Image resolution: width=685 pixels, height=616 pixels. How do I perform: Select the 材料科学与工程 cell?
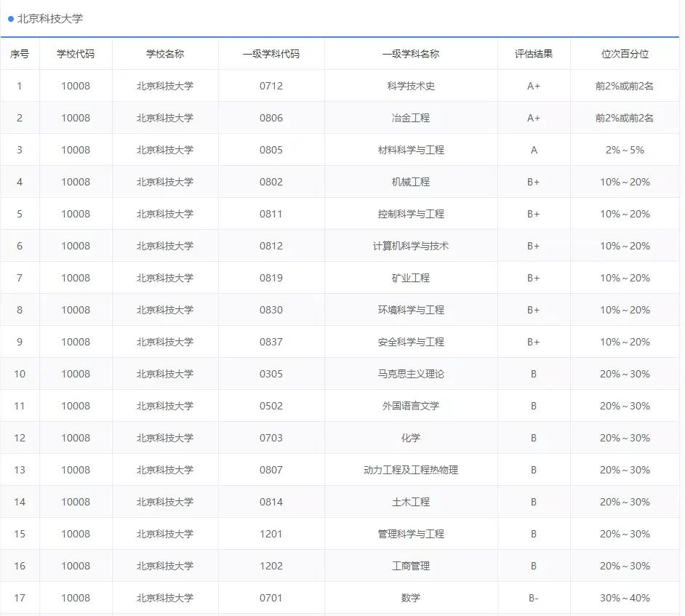pyautogui.click(x=411, y=150)
